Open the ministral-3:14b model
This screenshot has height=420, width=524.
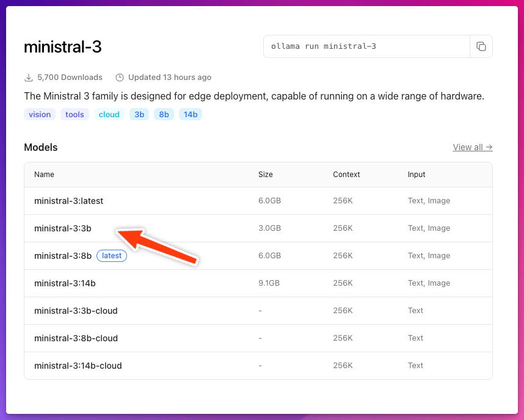point(65,283)
